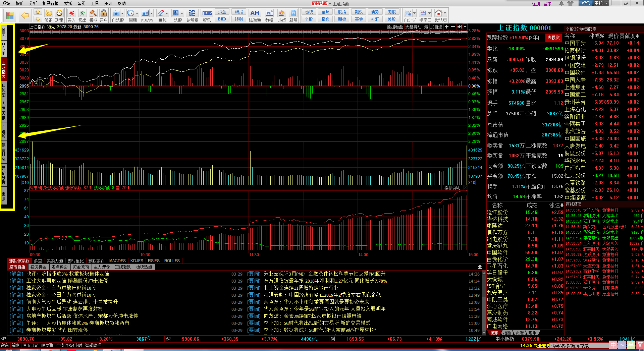Expand the F10/F9 dropdown arrow
This screenshot has width=644, height=351.
[x=152, y=13]
